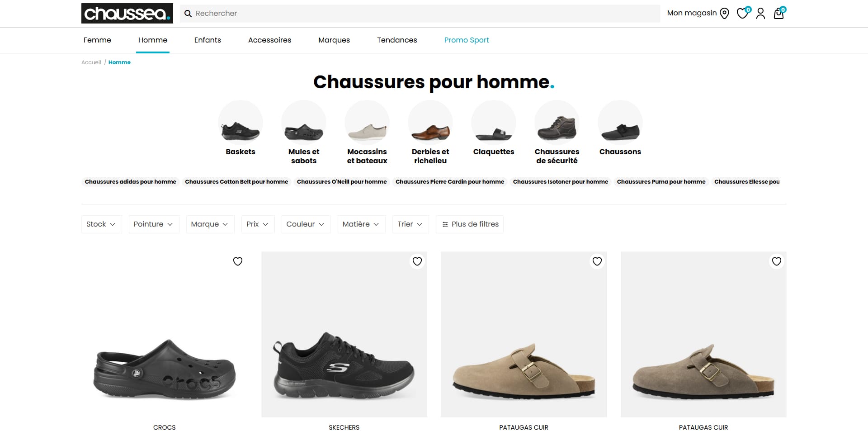The height and width of the screenshot is (431, 868).
Task: Click the CROCS brand label
Action: coord(165,427)
